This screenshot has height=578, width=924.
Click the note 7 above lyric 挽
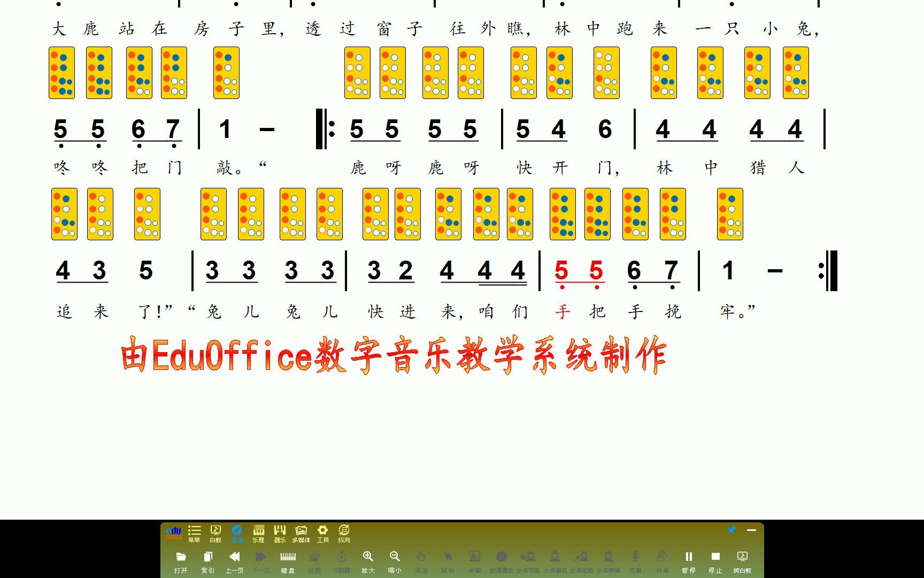coord(671,271)
